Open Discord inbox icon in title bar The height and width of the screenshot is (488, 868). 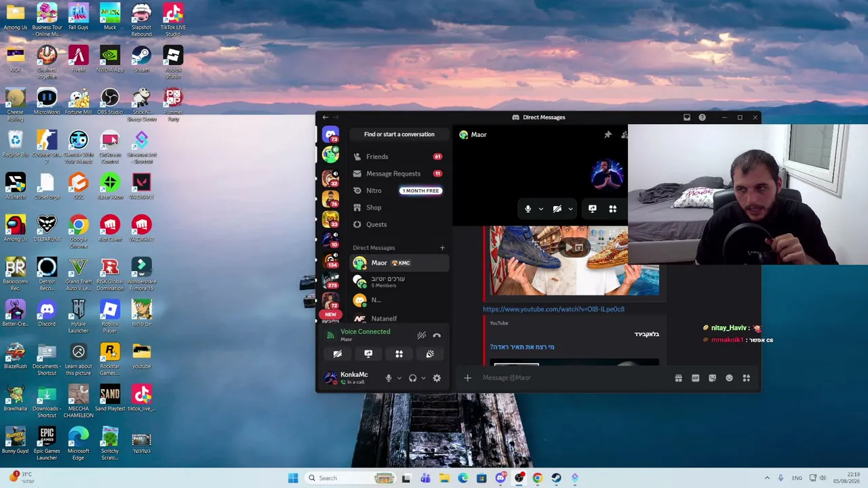(x=687, y=117)
